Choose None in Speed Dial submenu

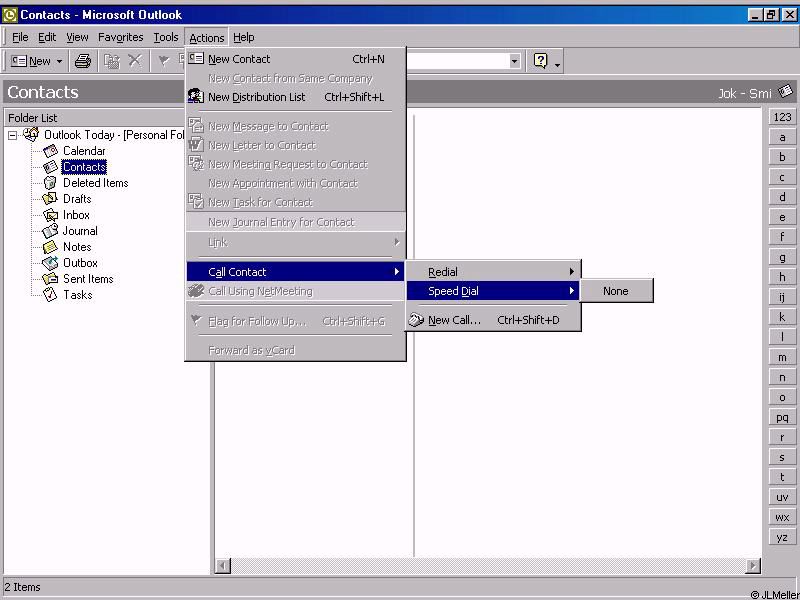[616, 291]
